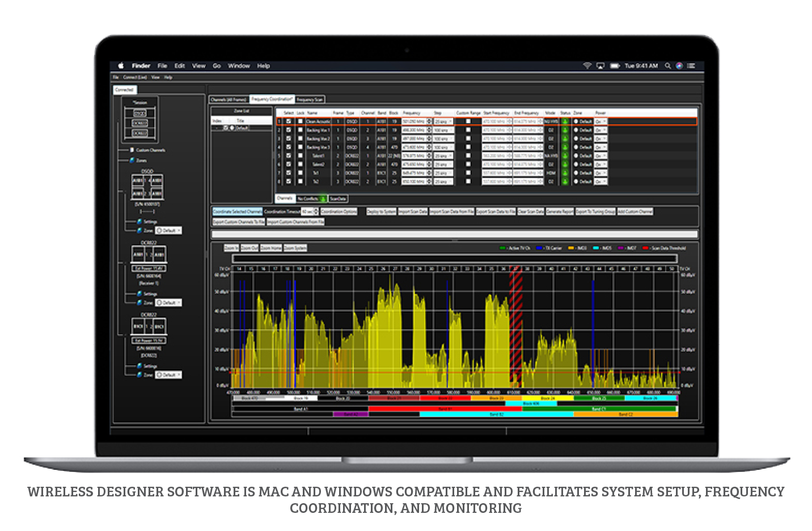Click the Zoom In button above spectrum
Viewport: 812px width, 531px height.
231,248
